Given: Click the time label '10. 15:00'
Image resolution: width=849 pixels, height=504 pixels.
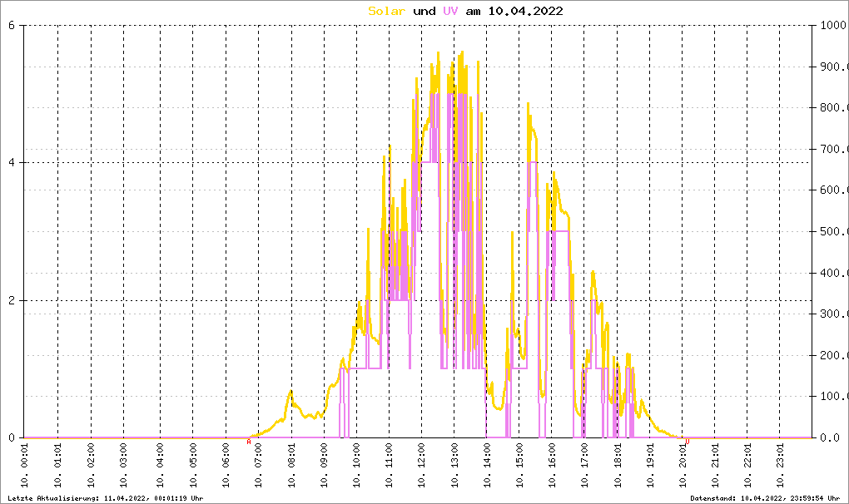Looking at the screenshot, I should [519, 466].
